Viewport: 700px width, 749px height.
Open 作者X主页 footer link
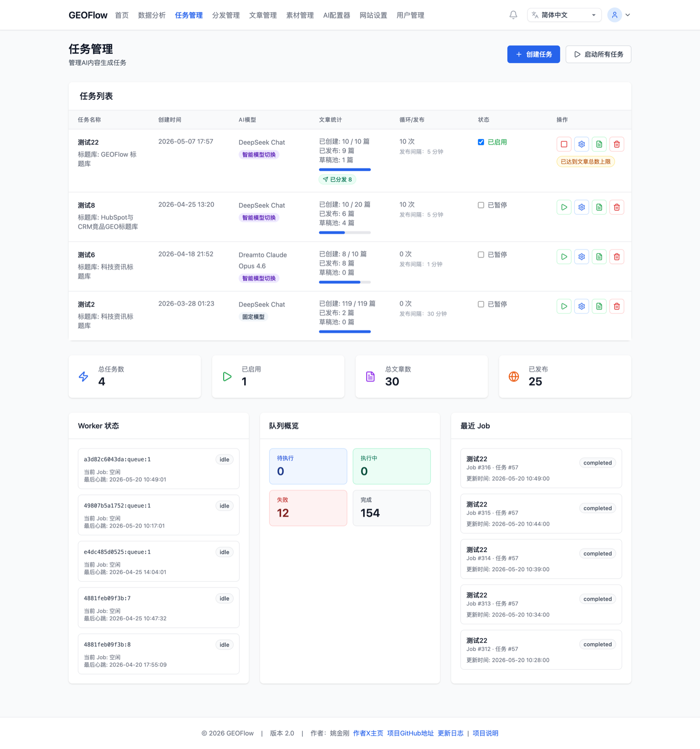pyautogui.click(x=368, y=733)
